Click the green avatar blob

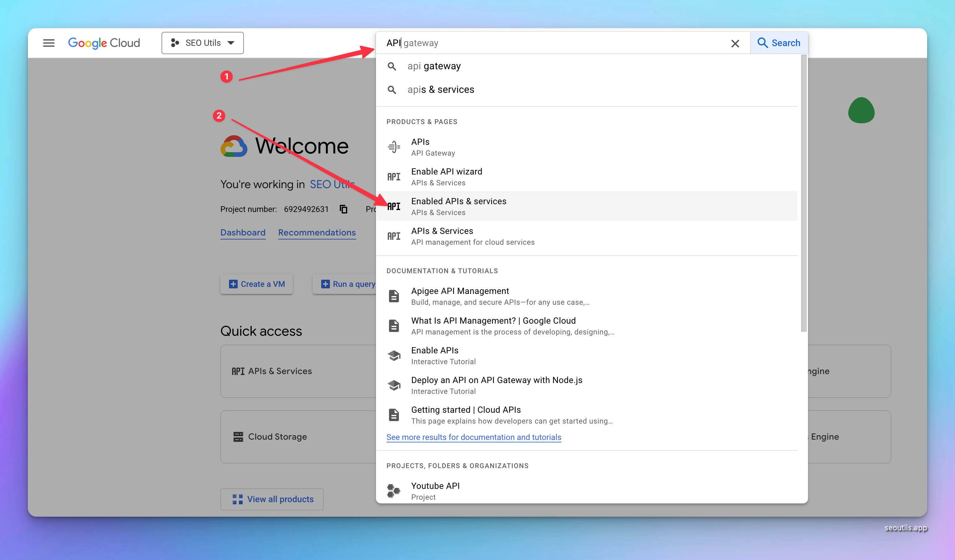point(861,110)
